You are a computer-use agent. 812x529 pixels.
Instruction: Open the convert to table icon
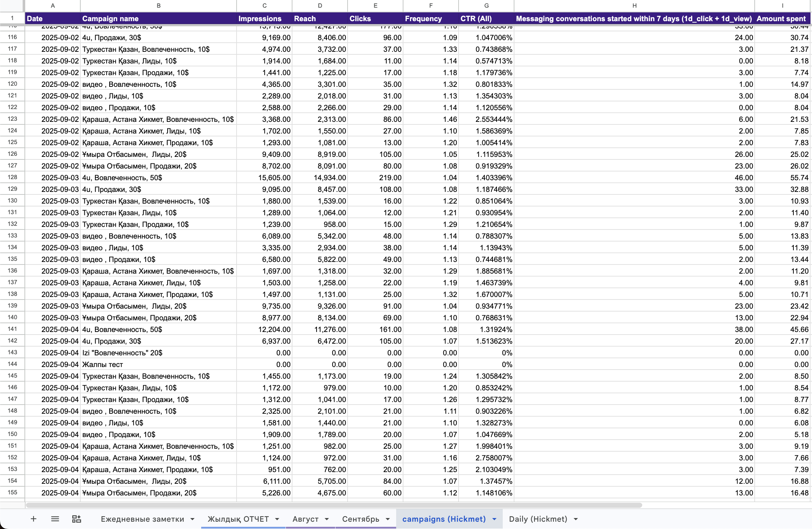point(77,519)
